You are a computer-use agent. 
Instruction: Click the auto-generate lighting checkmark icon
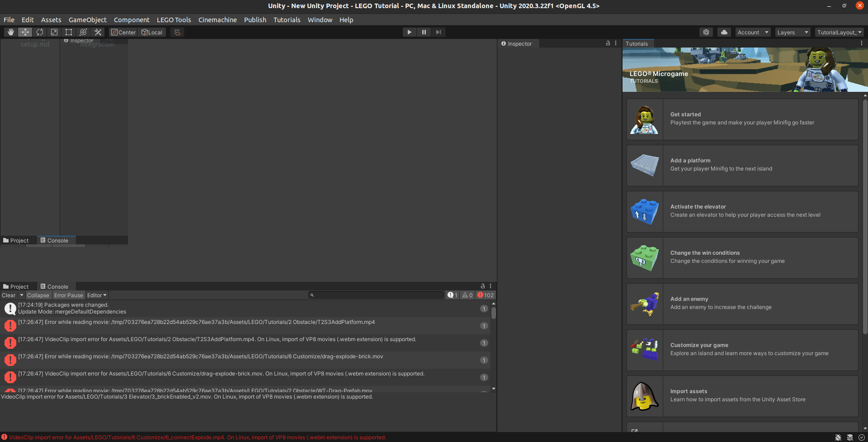pos(861,437)
